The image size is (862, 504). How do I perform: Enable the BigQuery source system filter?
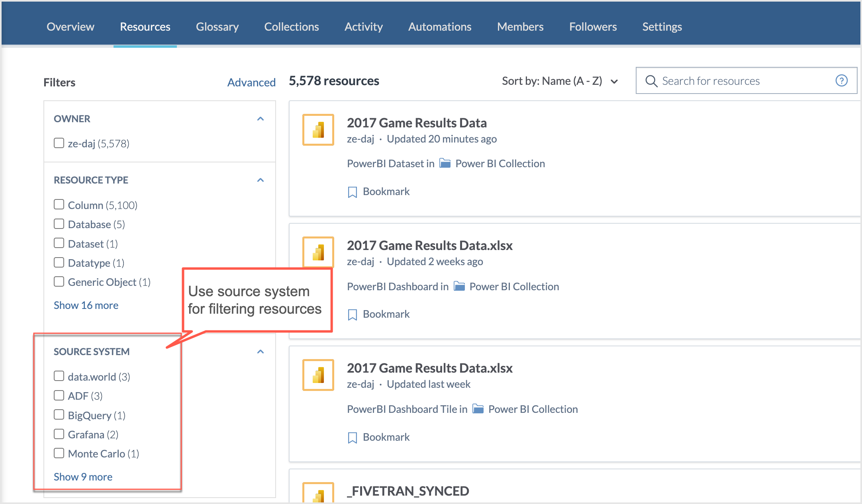click(x=58, y=414)
